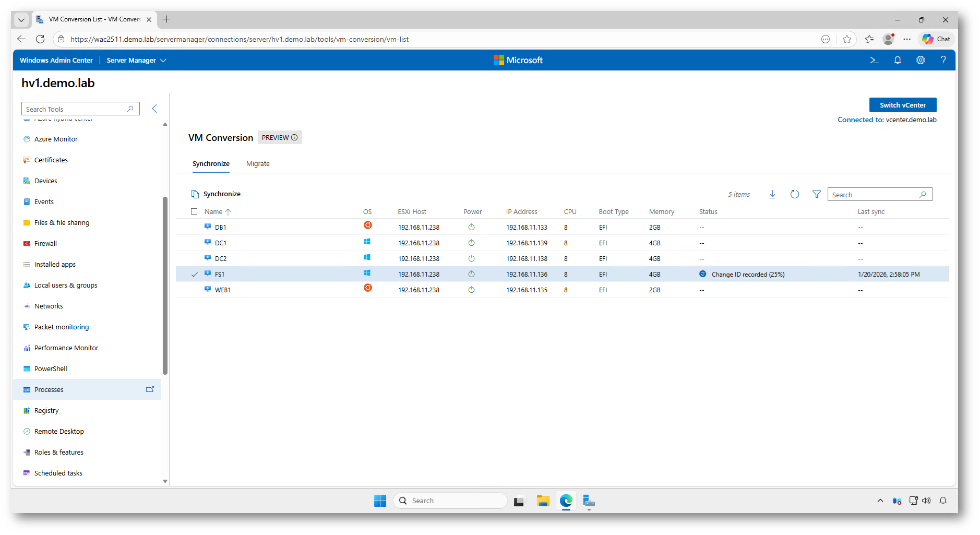Click the refresh icon above the VM list
The width and height of the screenshot is (980, 535).
pyautogui.click(x=794, y=194)
